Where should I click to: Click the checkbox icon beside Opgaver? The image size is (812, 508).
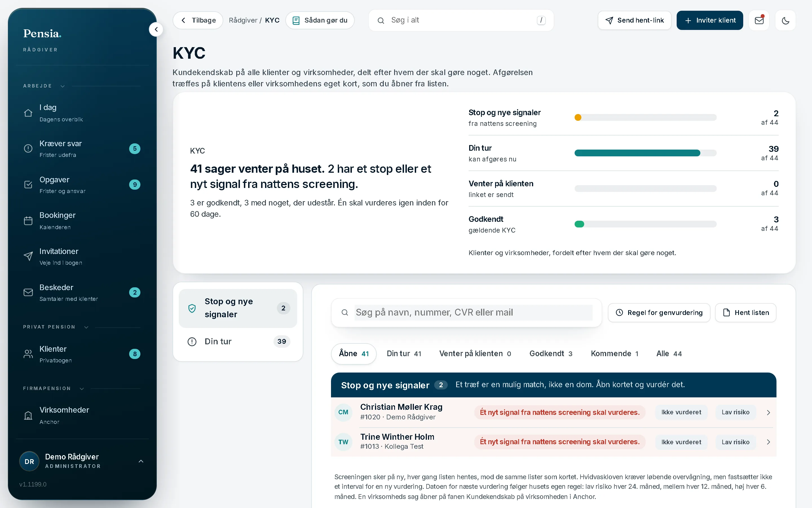pos(28,185)
